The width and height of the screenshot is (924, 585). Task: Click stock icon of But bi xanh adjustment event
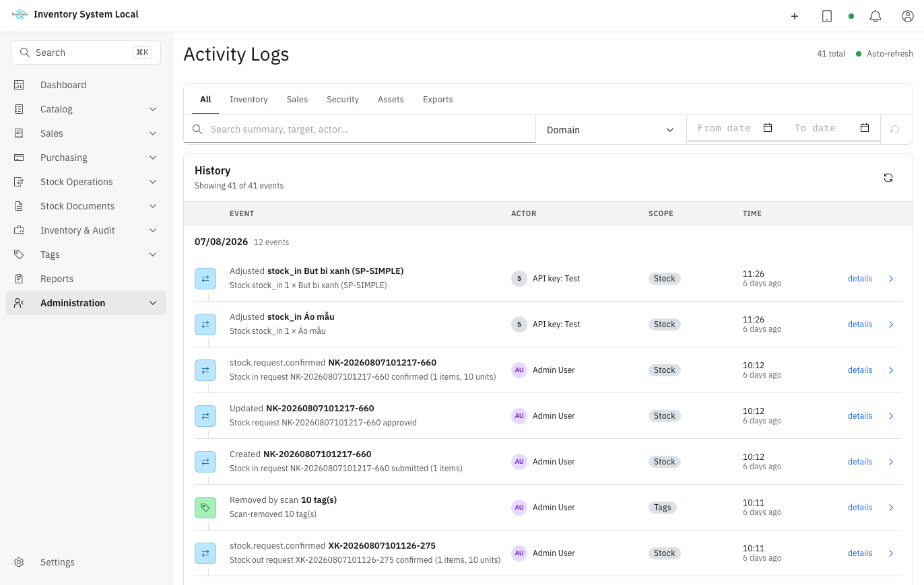205,279
